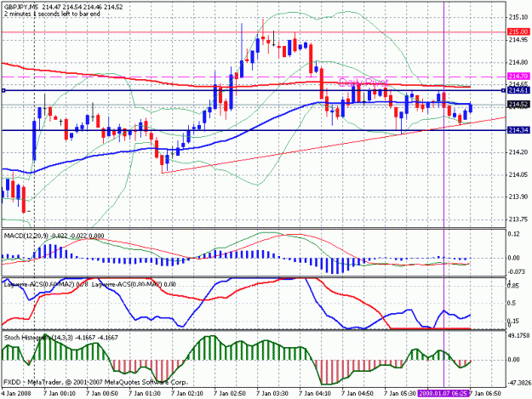This screenshot has height=399, width=532.
Task: Click the purple 2008.01.07 06:25 time marker
Action: 443,394
